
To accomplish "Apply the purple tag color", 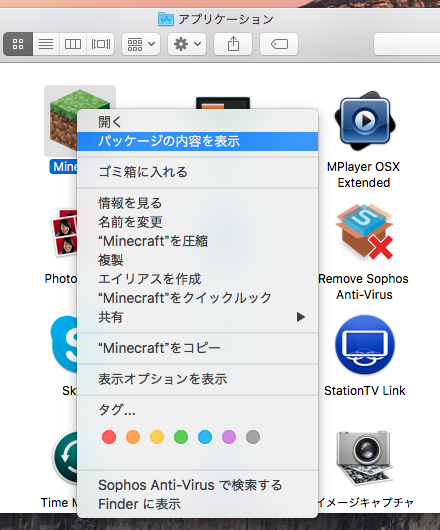I will click(229, 437).
